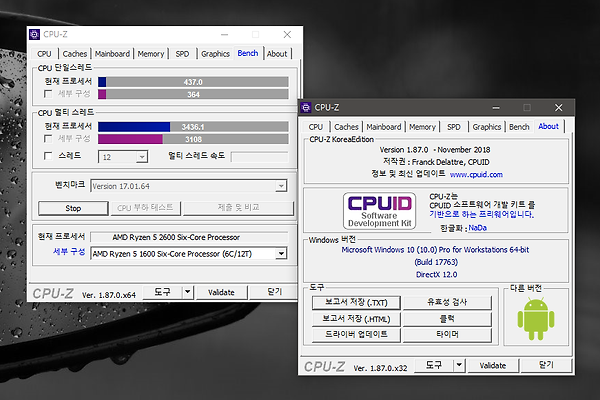
Task: Select the SPD tab in the Bench window
Action: pos(182,54)
